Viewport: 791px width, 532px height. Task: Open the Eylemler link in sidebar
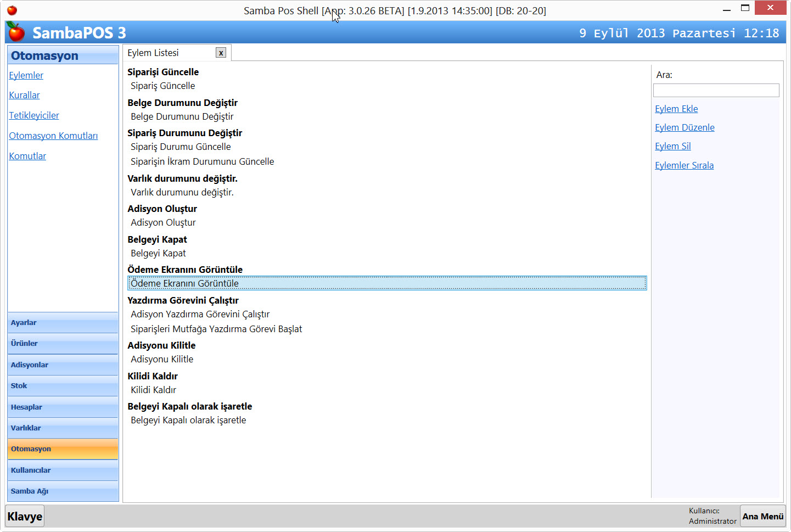click(x=26, y=75)
